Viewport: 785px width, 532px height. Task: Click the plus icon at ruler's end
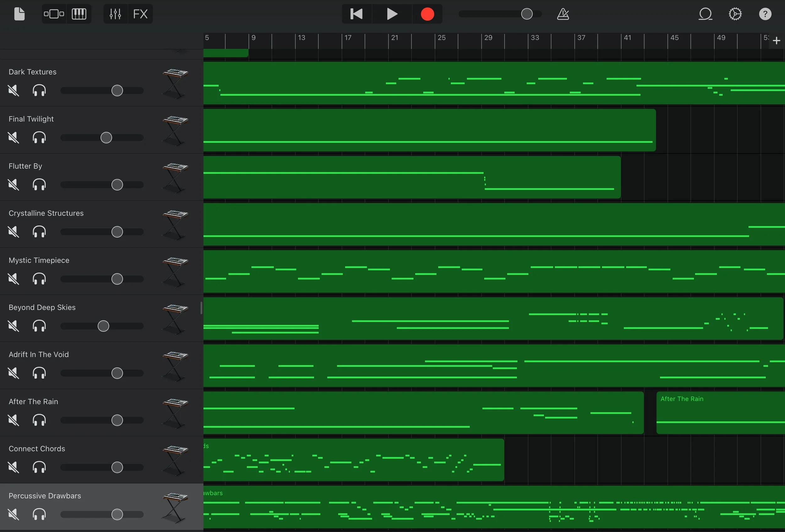click(x=777, y=40)
